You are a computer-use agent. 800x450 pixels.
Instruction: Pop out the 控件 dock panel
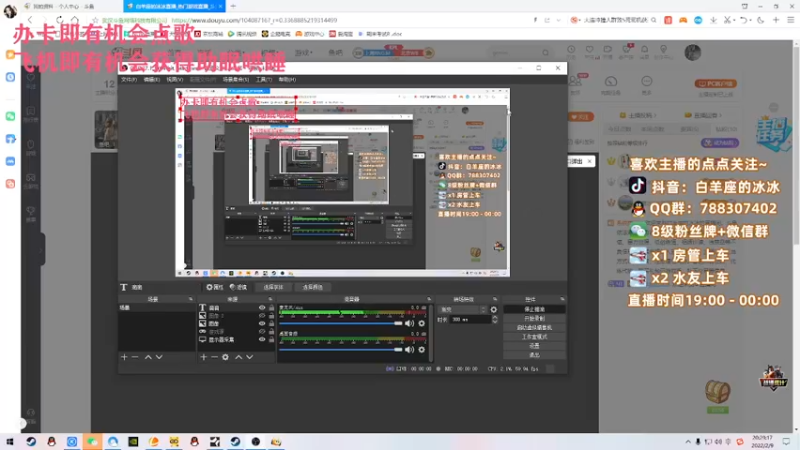(562, 299)
